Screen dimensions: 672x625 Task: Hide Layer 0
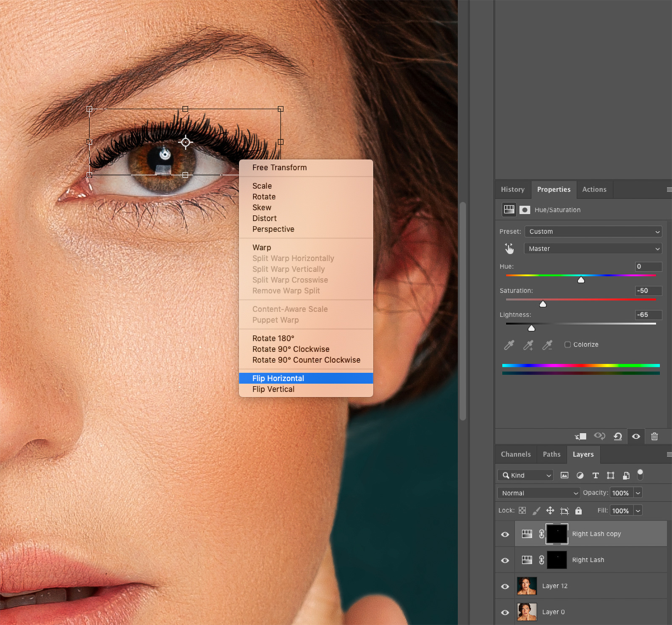coord(505,612)
